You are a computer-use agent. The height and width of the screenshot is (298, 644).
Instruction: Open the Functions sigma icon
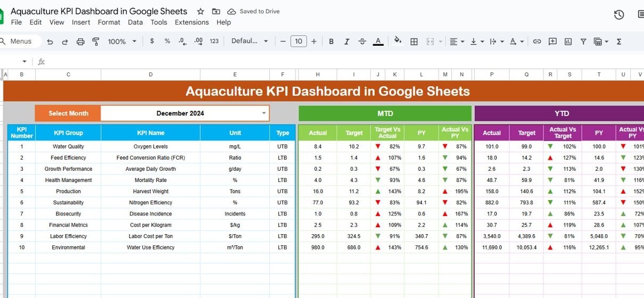[619, 42]
